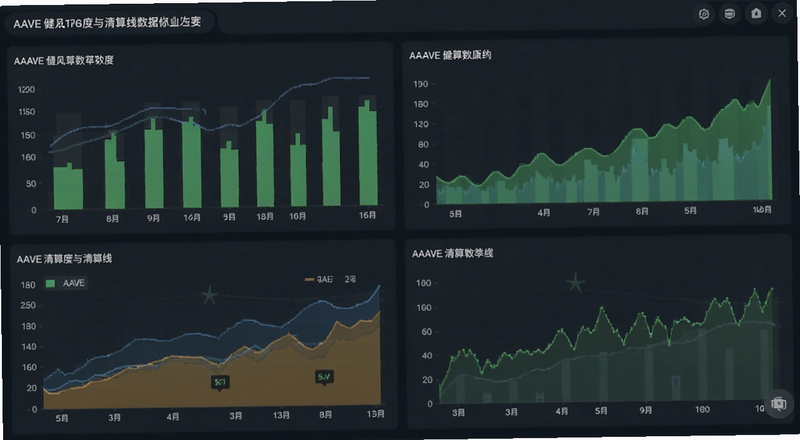Select the tooltip marker above 8月 in orange chart
Screen dimensions: 800x440
(x=324, y=378)
